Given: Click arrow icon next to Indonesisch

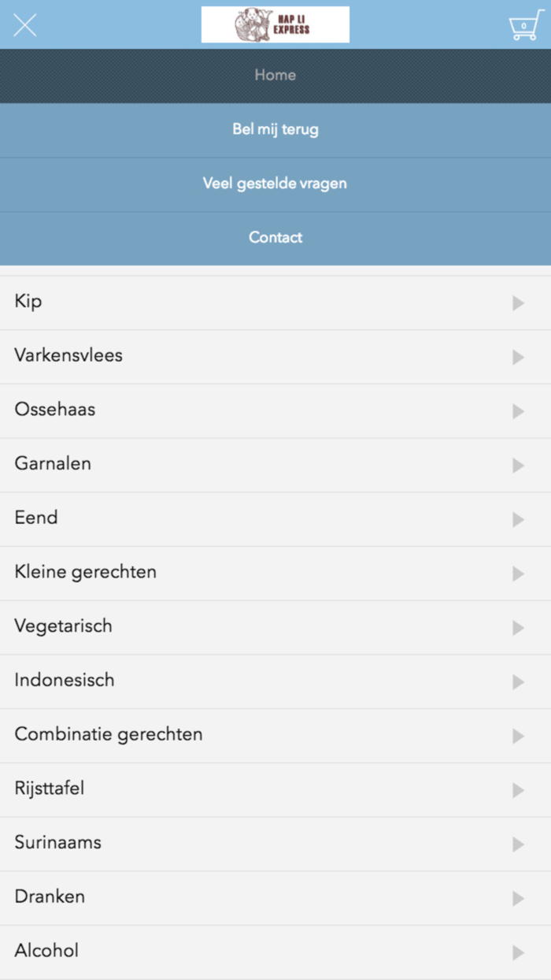Looking at the screenshot, I should pyautogui.click(x=518, y=681).
